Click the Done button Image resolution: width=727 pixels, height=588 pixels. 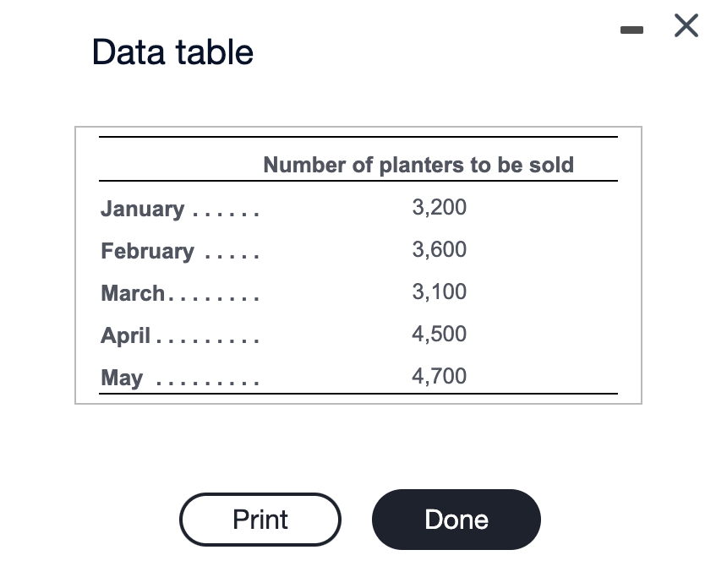tap(456, 520)
